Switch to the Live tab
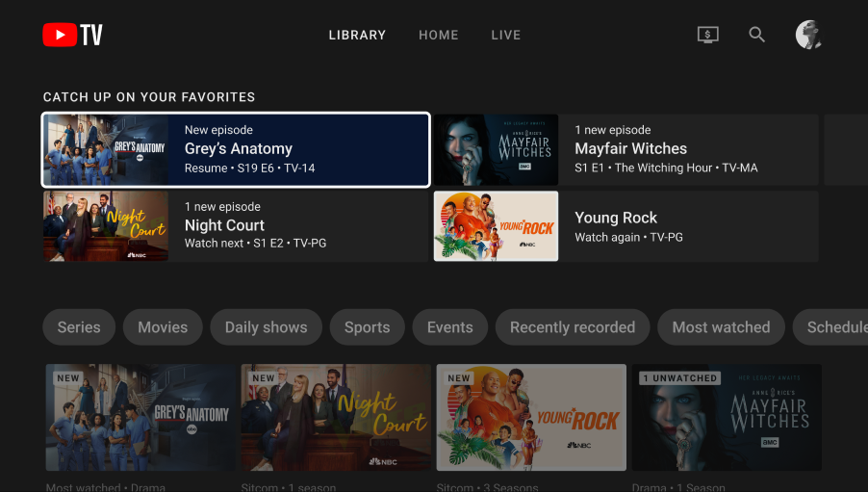 tap(506, 35)
